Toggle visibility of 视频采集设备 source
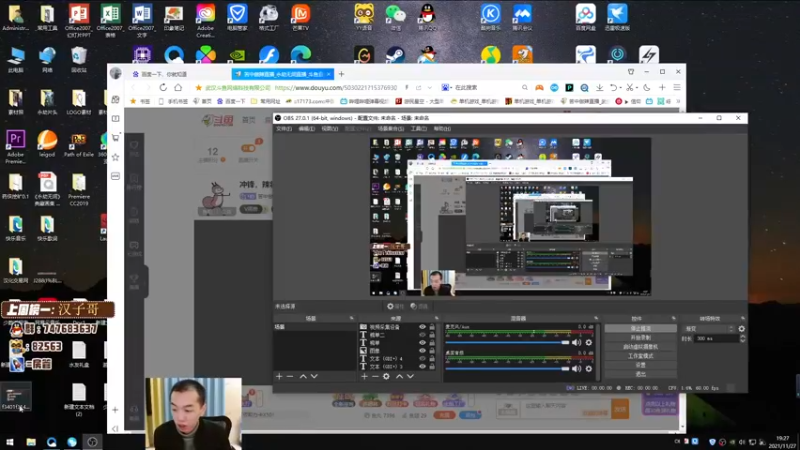This screenshot has height=450, width=800. point(422,327)
